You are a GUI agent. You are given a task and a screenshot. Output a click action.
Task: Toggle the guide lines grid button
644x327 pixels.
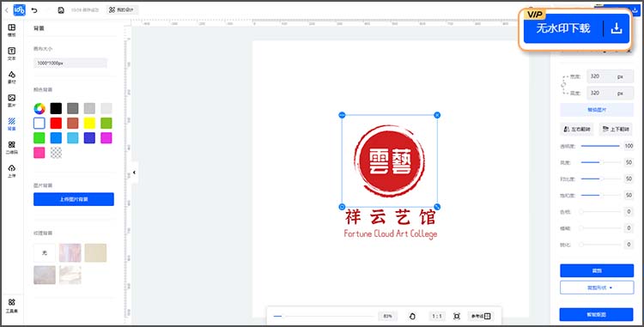click(x=481, y=316)
